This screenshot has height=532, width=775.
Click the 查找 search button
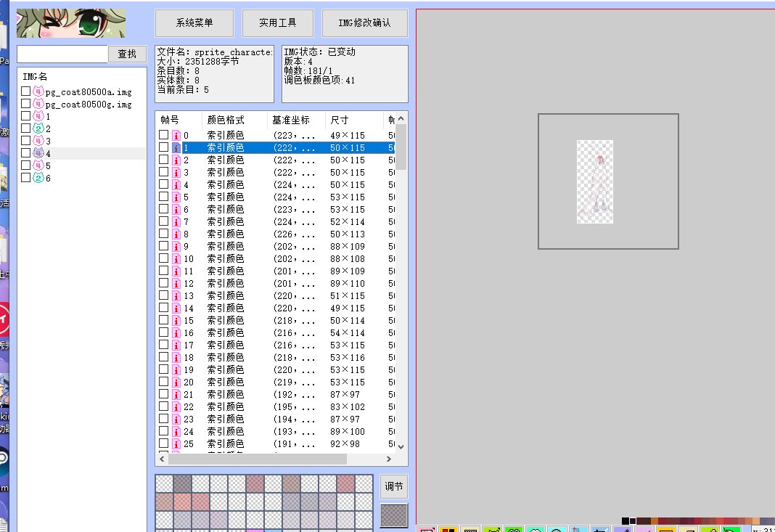(x=127, y=54)
